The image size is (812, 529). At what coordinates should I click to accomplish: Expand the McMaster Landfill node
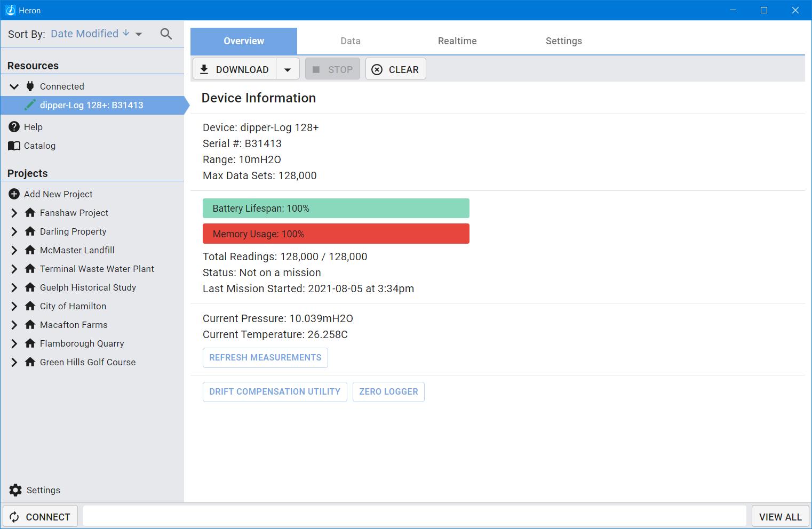[x=14, y=250]
